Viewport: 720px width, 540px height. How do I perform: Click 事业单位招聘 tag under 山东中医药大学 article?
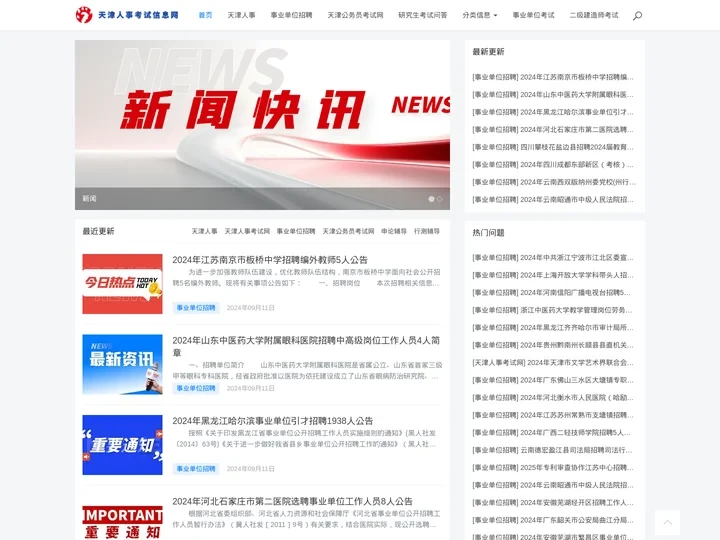[196, 388]
